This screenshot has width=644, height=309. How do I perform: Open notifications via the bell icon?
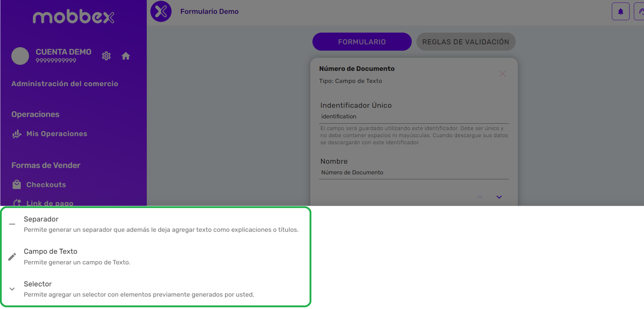point(620,11)
